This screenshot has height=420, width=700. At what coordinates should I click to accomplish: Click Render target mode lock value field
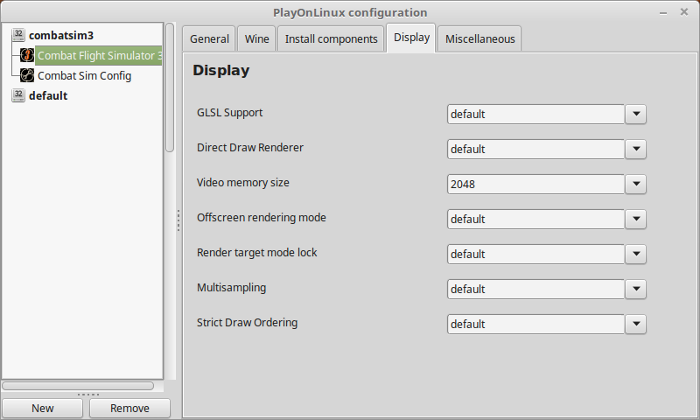coord(536,254)
